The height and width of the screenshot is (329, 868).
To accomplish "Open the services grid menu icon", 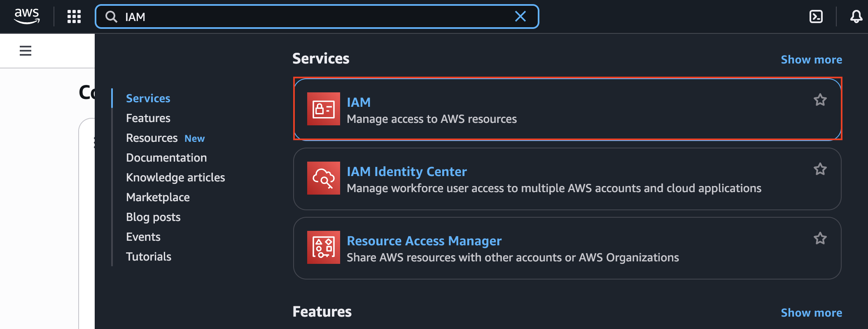I will (x=74, y=16).
